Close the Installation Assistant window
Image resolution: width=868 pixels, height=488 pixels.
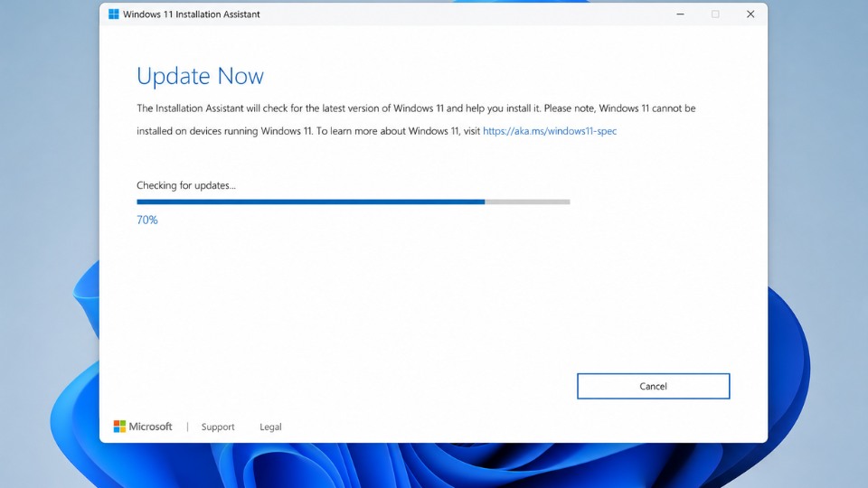coord(750,14)
